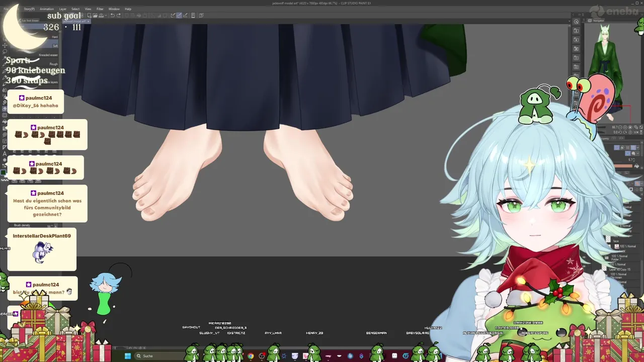Open the star favorites material palette icon
The width and height of the screenshot is (644, 362).
(576, 40)
